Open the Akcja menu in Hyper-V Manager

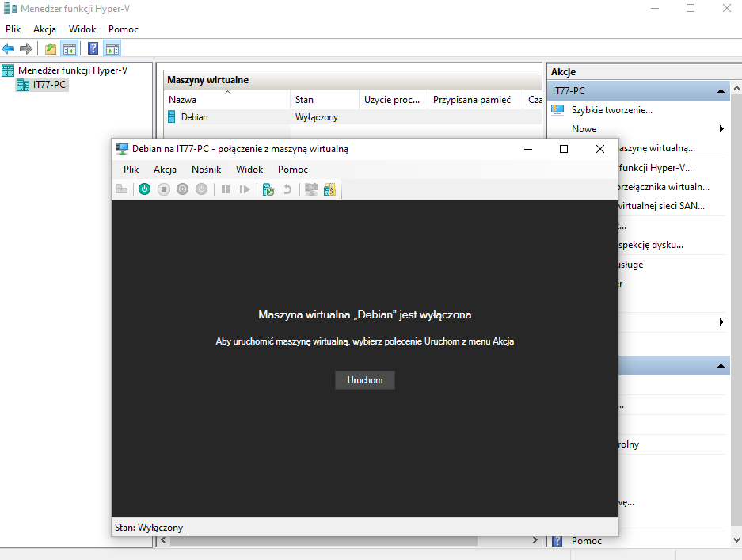44,29
